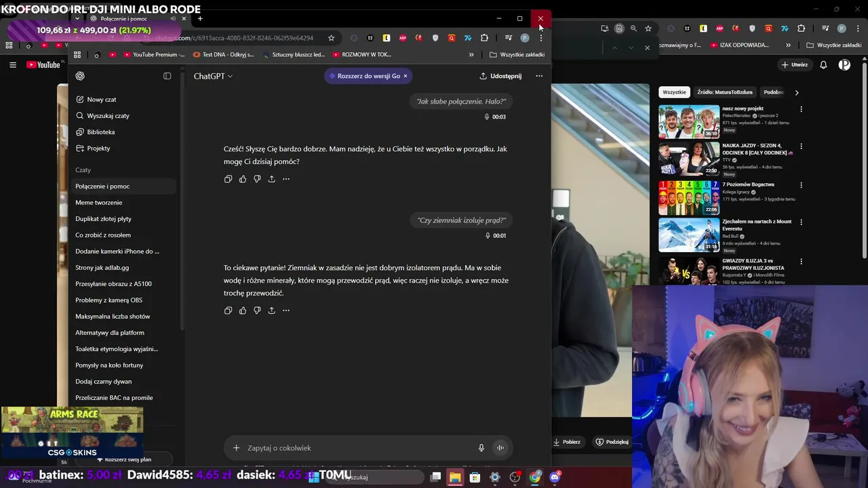This screenshot has height=488, width=868.
Task: Open more options under the 'Cześć!' response
Action: point(286,179)
